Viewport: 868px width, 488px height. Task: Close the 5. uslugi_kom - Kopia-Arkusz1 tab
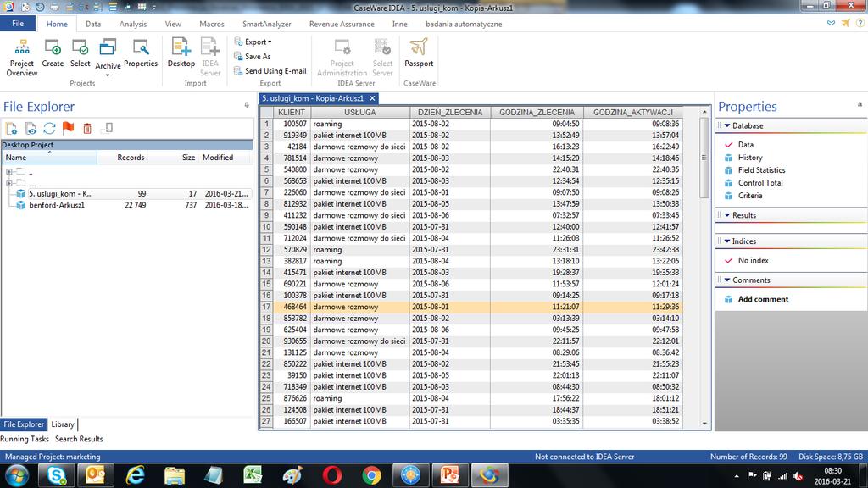[373, 98]
